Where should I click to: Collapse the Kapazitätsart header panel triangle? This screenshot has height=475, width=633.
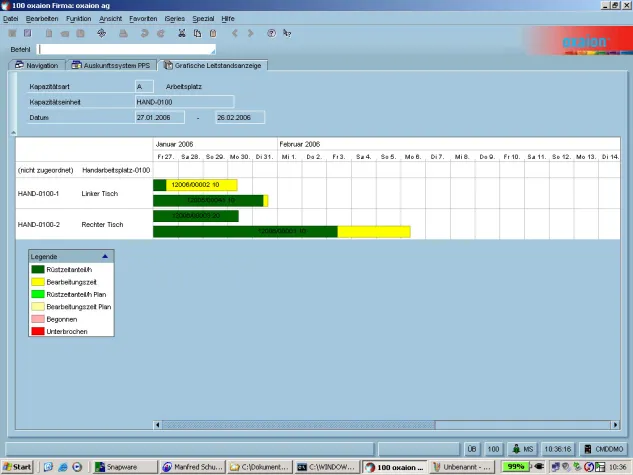[15, 131]
